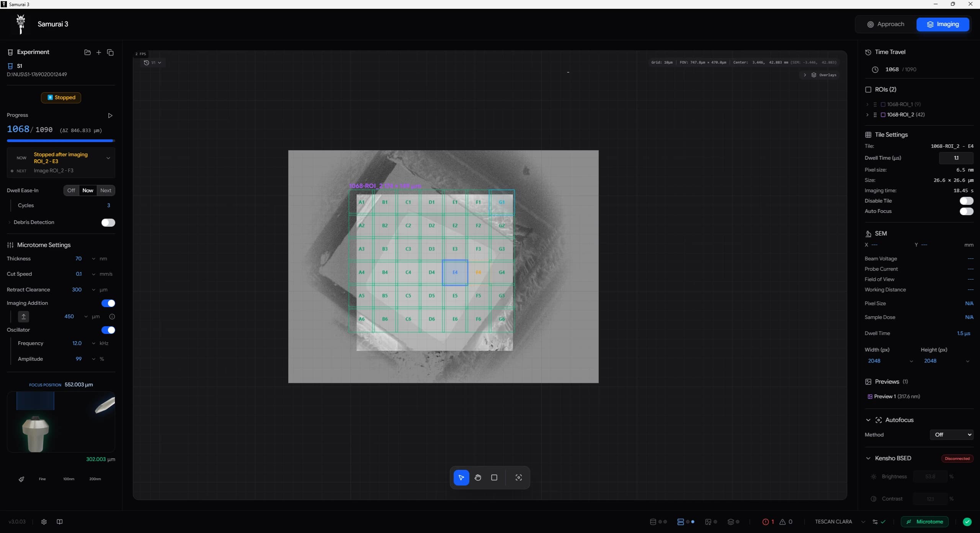Open the Autofocus Method dropdown
Screen dimensions: 980x533
click(951, 435)
